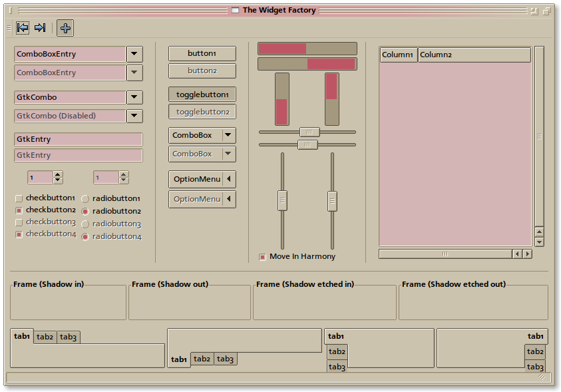561x392 pixels.
Task: Open the GtkCombo dropdown arrow
Action: [134, 97]
